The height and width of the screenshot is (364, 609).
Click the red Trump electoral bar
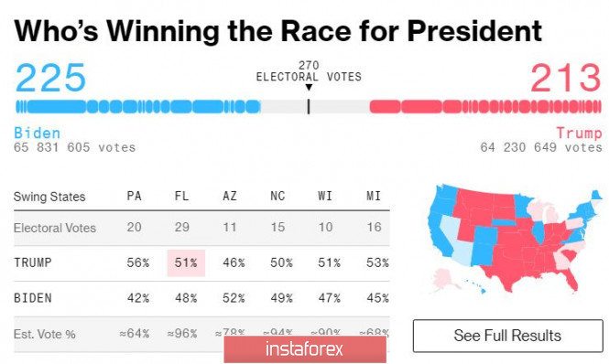(x=485, y=107)
